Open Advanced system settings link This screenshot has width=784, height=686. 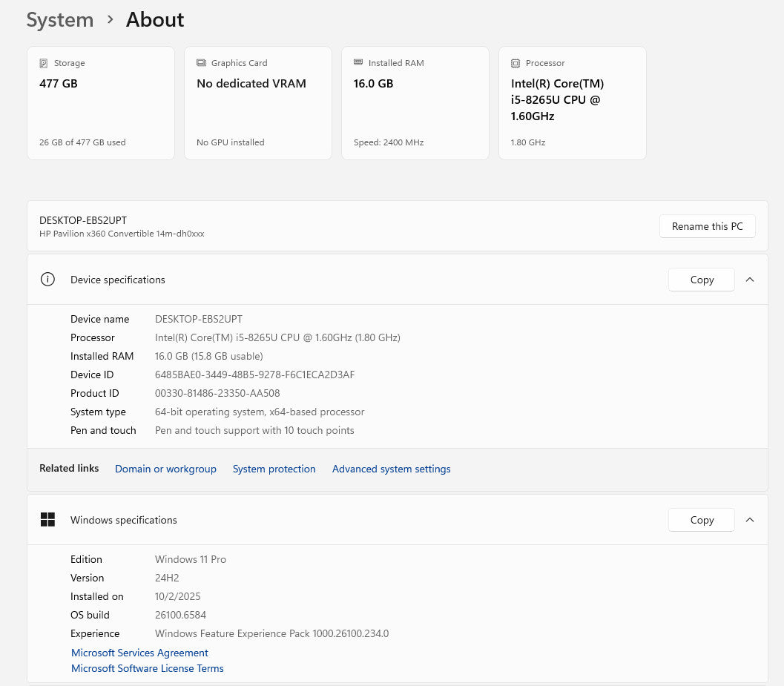point(391,469)
